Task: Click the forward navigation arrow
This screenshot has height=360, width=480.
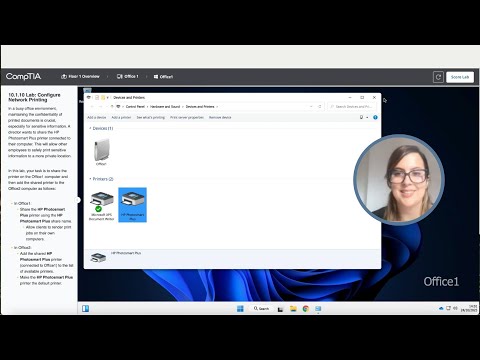Action: (100, 107)
